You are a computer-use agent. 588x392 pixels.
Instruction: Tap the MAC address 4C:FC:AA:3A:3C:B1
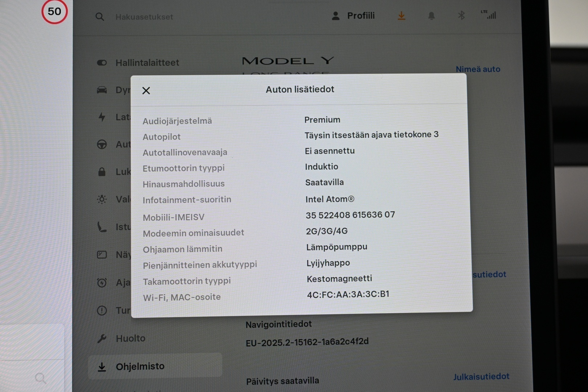pos(348,294)
